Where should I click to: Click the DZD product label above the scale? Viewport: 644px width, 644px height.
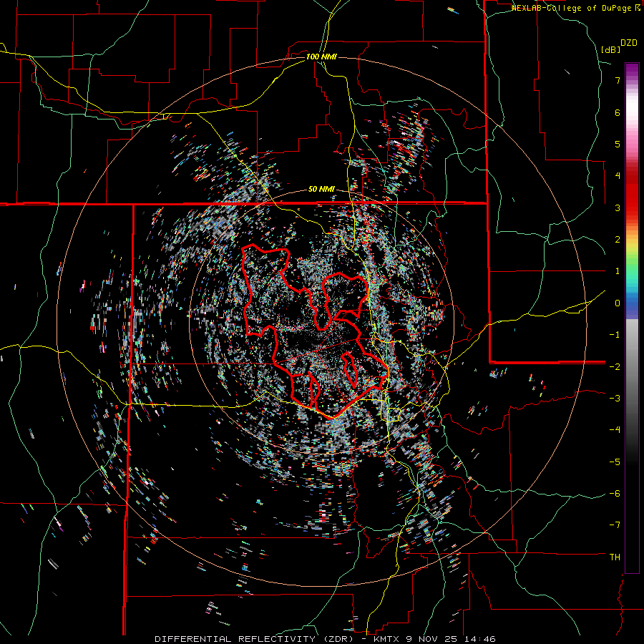629,43
